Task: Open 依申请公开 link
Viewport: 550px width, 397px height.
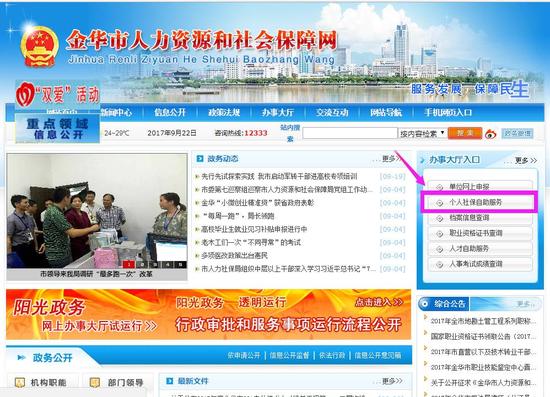Action: [244, 355]
